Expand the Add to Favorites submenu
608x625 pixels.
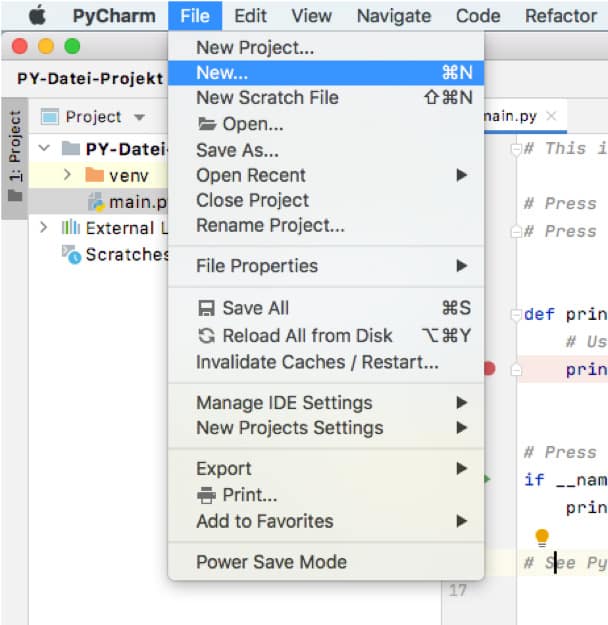[x=326, y=521]
